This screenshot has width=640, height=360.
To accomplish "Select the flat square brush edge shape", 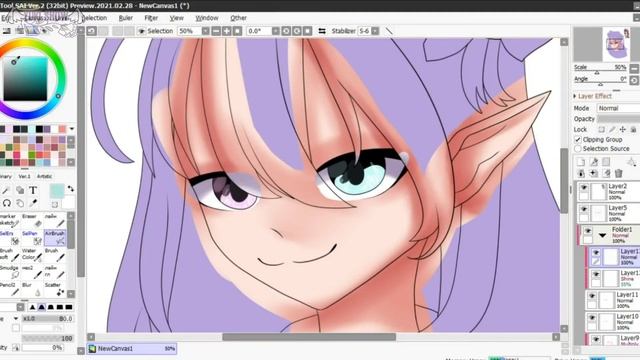I will (69, 307).
